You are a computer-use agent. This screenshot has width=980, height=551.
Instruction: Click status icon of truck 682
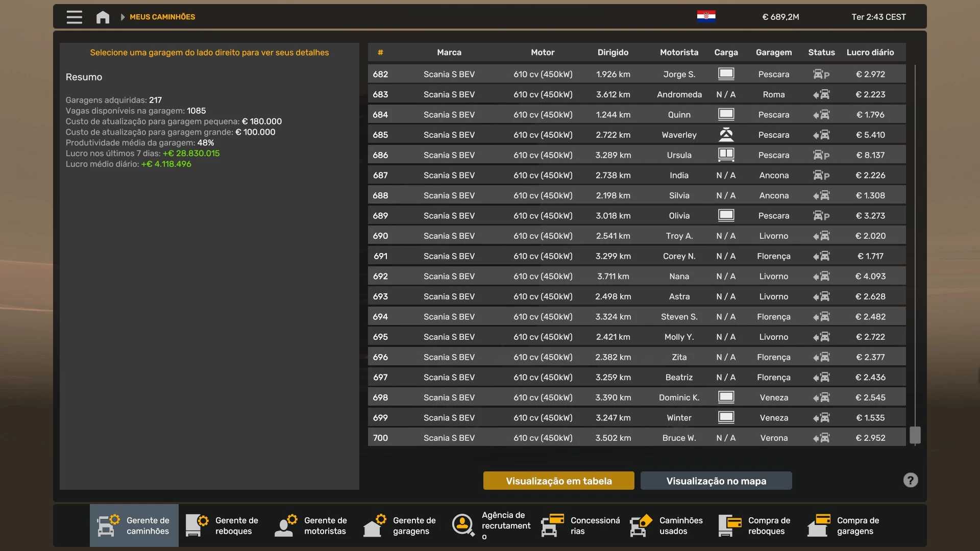click(x=821, y=74)
